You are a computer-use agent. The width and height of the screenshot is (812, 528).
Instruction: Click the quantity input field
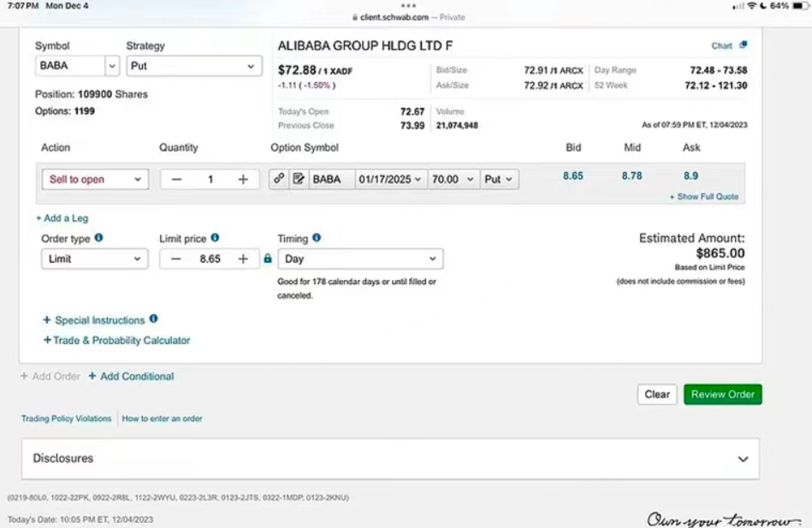click(x=210, y=180)
